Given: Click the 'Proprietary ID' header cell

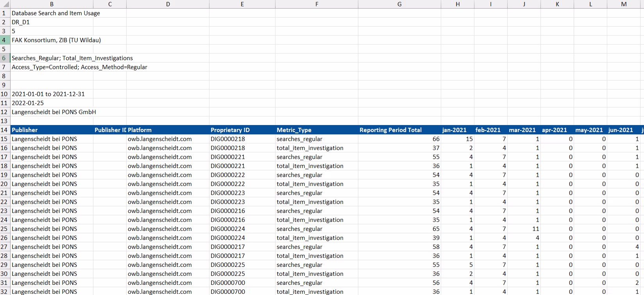Looking at the screenshot, I should (x=242, y=130).
